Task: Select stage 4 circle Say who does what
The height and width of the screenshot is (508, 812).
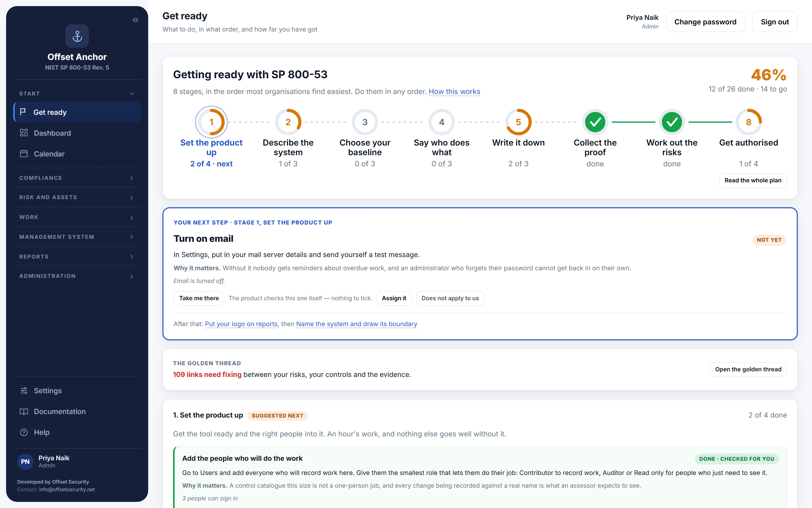Action: tap(442, 122)
